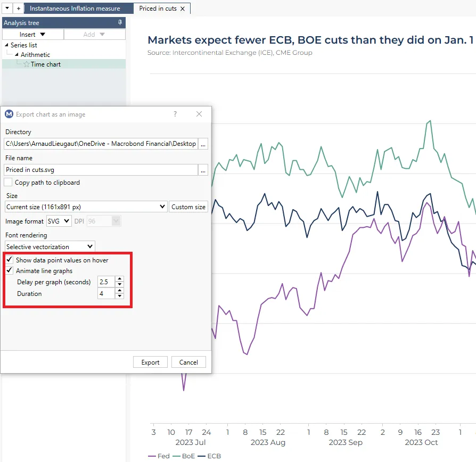Open the Insert menu
The height and width of the screenshot is (462, 476).
tap(33, 34)
